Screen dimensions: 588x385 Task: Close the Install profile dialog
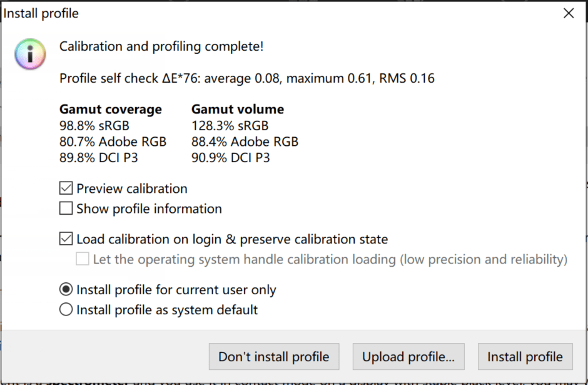coord(568,13)
